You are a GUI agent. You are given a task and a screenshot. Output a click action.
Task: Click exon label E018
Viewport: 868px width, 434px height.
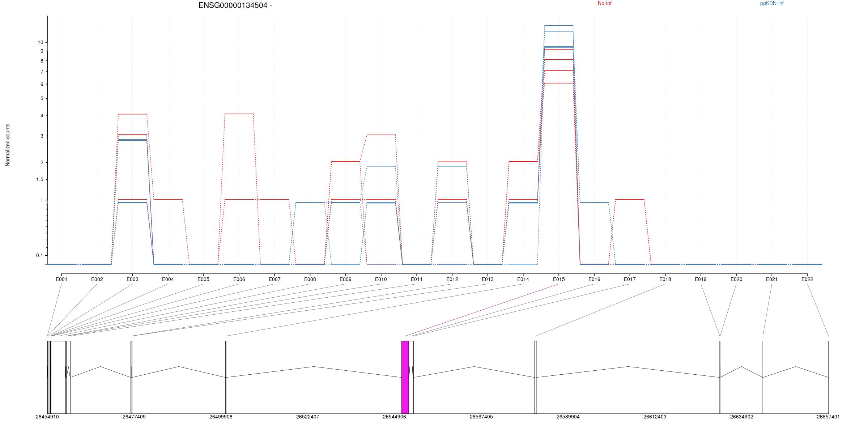click(665, 279)
